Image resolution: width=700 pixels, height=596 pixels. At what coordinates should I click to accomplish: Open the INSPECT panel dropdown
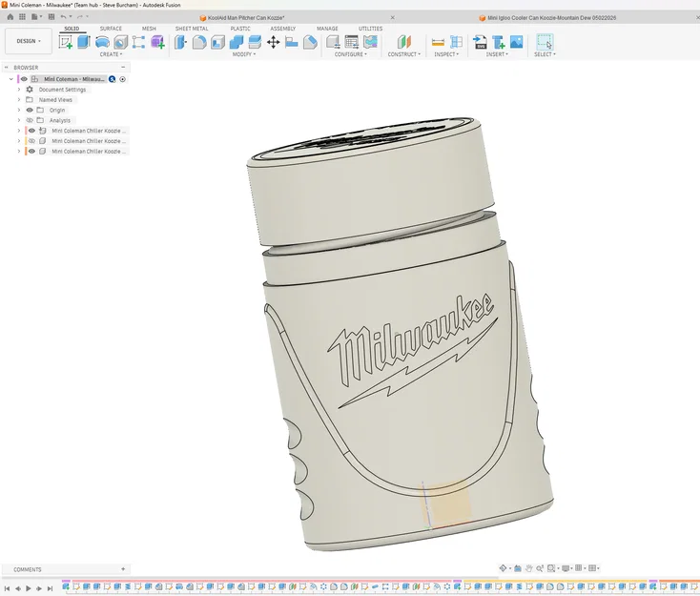click(446, 54)
